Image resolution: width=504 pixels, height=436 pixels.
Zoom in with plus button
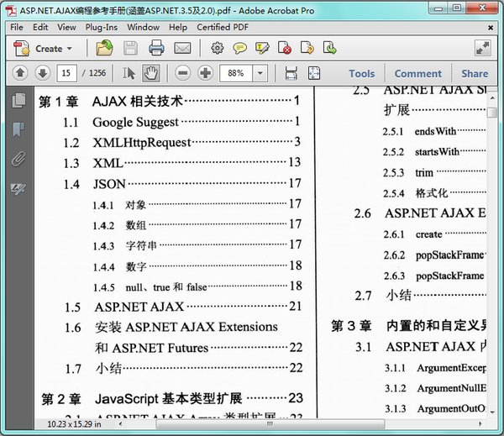(206, 73)
